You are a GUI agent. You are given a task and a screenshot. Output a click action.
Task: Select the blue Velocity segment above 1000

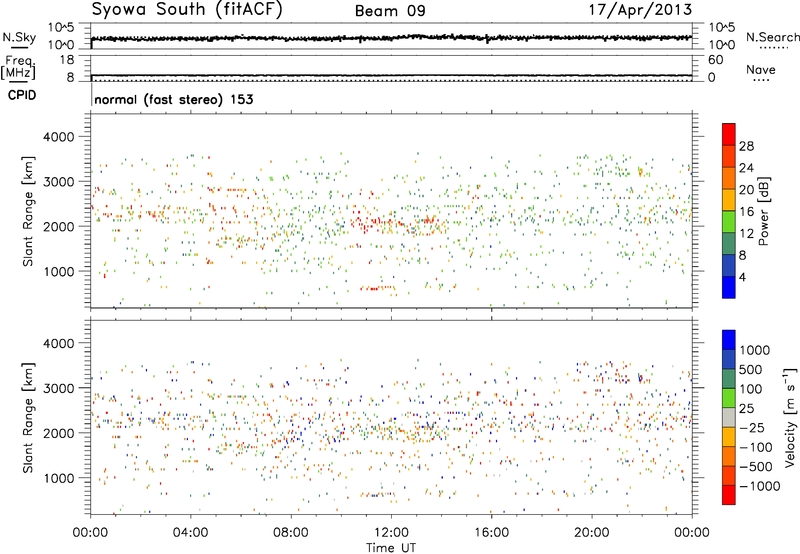coord(729,340)
